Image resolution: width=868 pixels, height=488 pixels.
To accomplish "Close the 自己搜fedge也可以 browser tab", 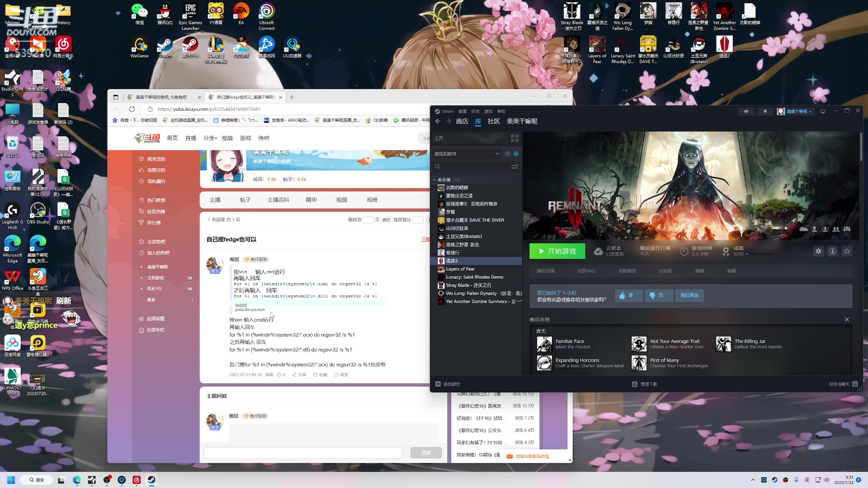I will (x=280, y=97).
